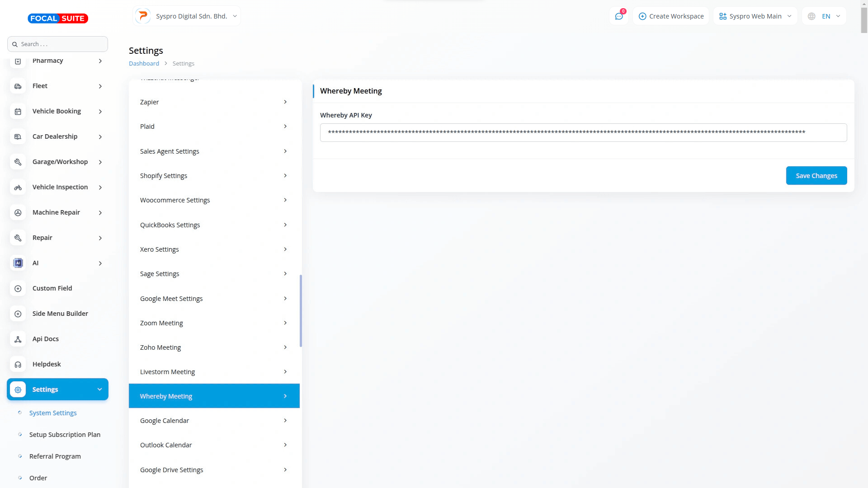Select Google Calendar in the settings list
Screen dimensions: 868x488
214,421
